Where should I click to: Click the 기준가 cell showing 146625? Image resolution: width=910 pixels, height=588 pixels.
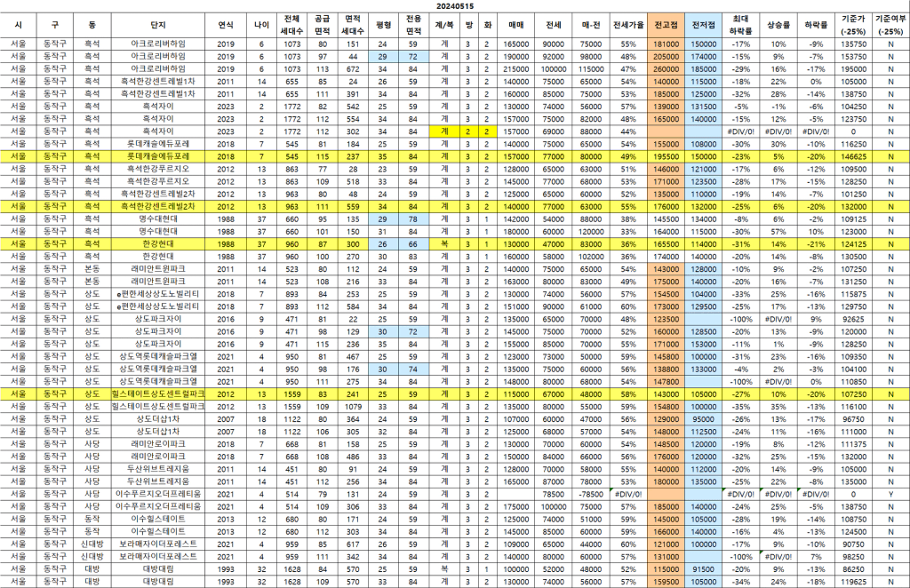853,156
